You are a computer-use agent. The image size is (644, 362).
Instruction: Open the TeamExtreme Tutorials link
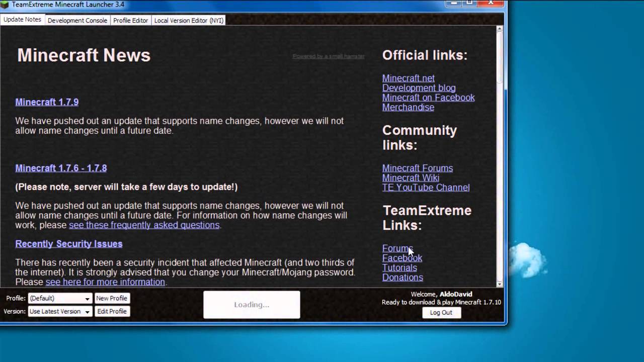(399, 267)
